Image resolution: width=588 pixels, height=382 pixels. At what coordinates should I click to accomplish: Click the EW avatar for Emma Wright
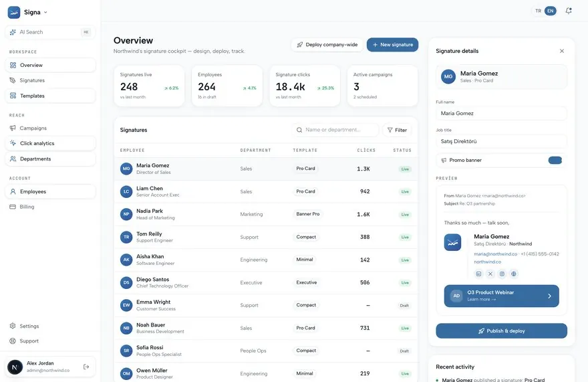126,305
